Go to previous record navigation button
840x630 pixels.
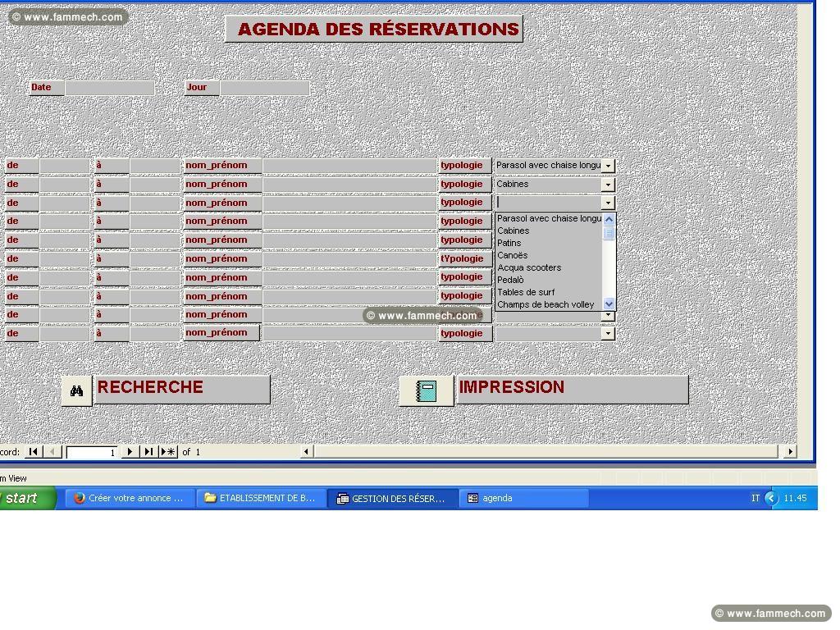tap(52, 452)
